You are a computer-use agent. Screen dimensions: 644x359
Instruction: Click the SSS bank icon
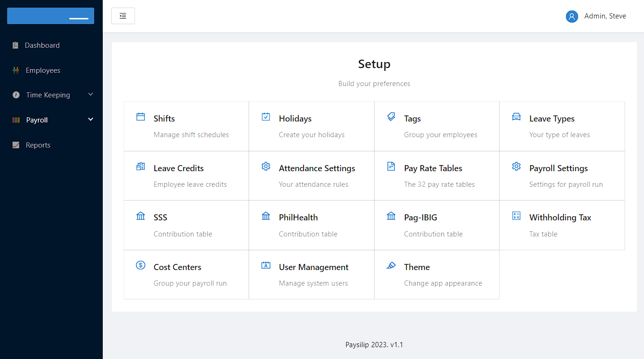click(x=141, y=216)
